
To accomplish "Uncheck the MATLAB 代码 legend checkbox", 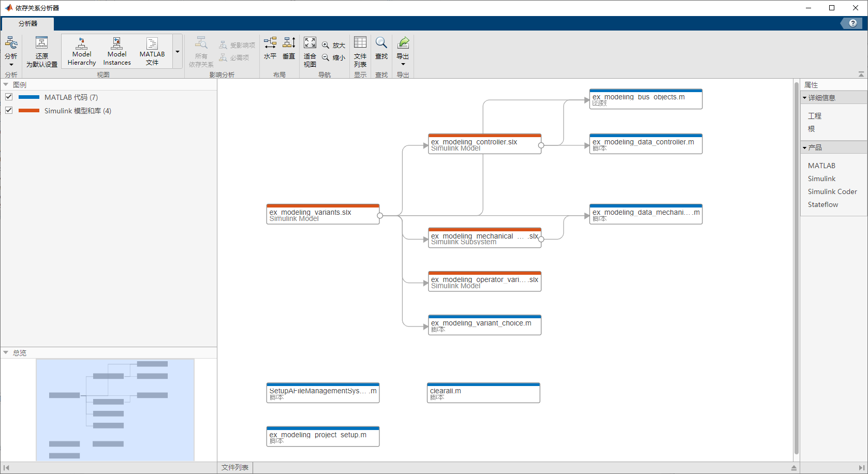I will click(x=8, y=97).
